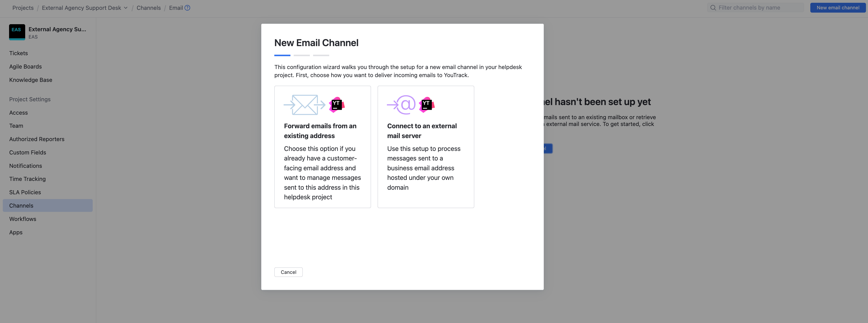Open the Email channels help tooltip

tap(187, 7)
